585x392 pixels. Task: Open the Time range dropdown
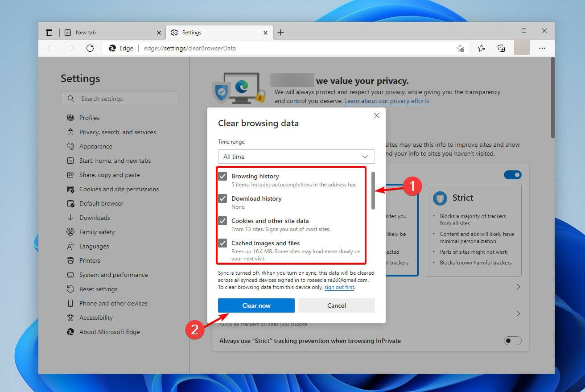pos(297,157)
